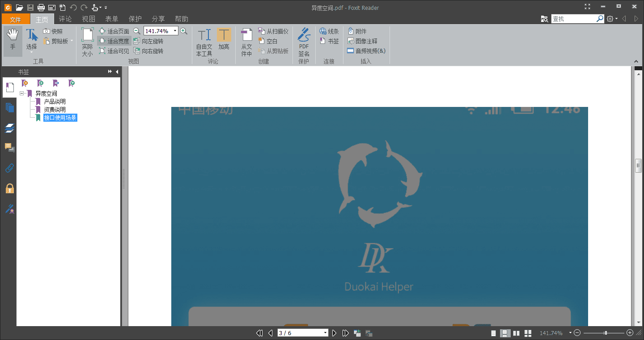Rotate page right (向右旋转)
Screen dimensions: 644x340
(148, 51)
